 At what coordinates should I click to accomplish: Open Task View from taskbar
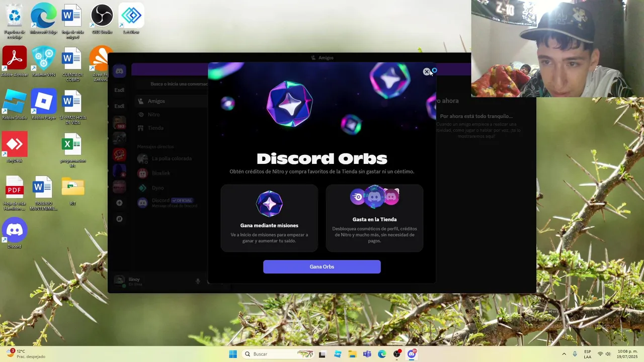coord(322,354)
